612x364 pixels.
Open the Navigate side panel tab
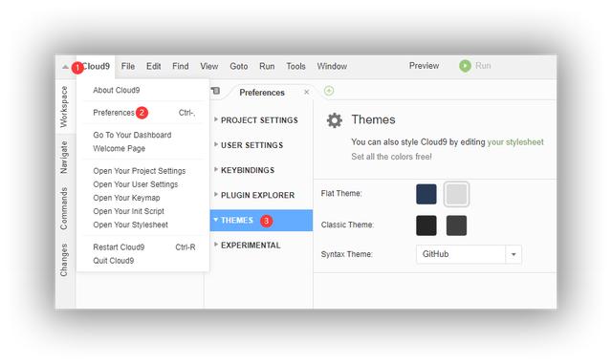point(64,158)
